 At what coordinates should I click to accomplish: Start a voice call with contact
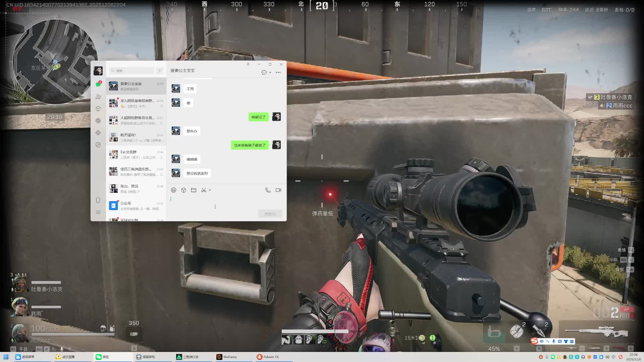tap(268, 190)
